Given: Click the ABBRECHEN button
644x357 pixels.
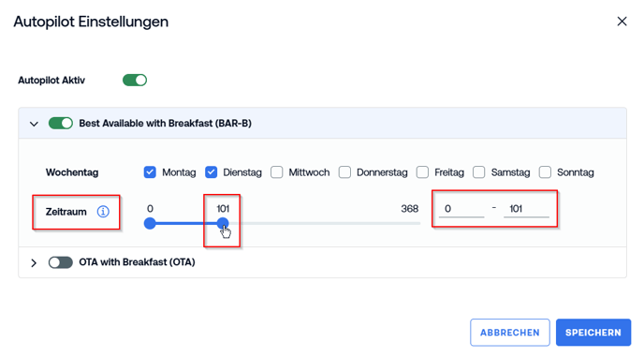Looking at the screenshot, I should pyautogui.click(x=510, y=333).
